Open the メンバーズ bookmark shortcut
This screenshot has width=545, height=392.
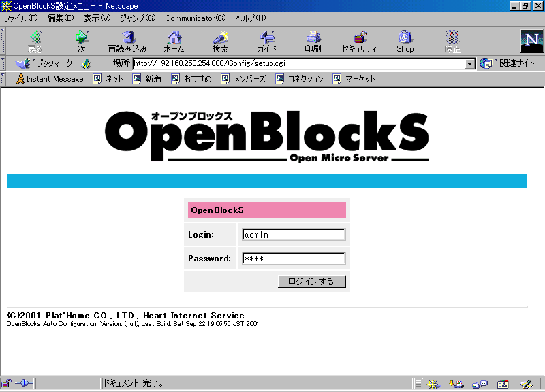[244, 79]
